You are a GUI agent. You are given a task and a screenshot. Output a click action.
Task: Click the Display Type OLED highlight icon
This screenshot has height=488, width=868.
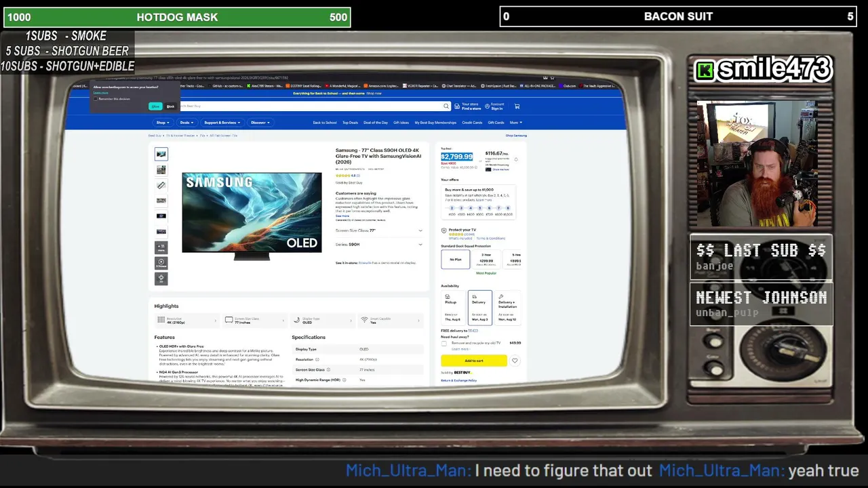[297, 320]
